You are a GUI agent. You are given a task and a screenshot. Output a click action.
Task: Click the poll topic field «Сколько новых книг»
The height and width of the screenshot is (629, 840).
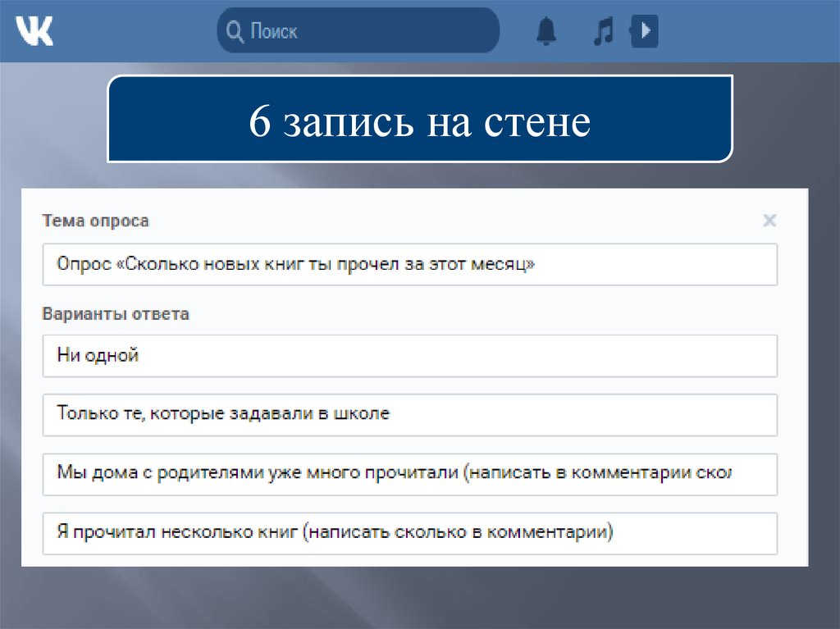(x=409, y=265)
